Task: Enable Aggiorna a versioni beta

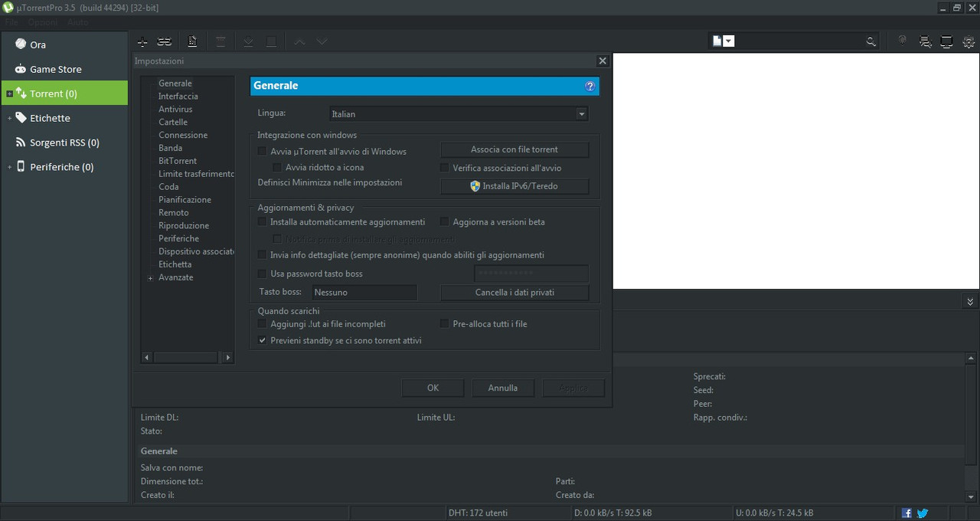Action: 444,221
